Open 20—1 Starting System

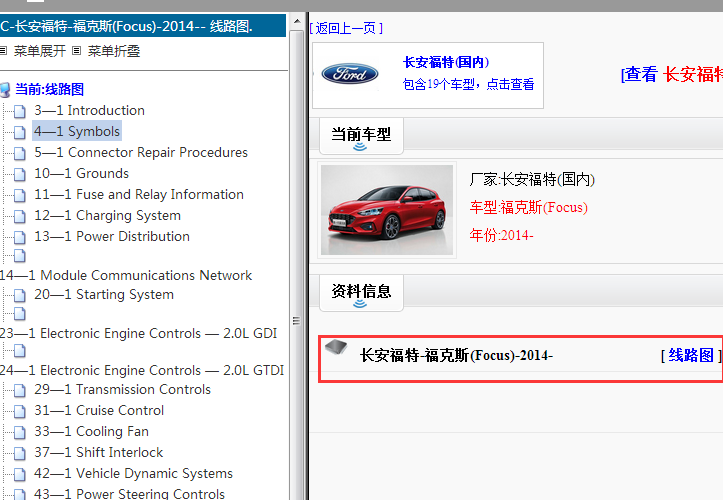[104, 295]
